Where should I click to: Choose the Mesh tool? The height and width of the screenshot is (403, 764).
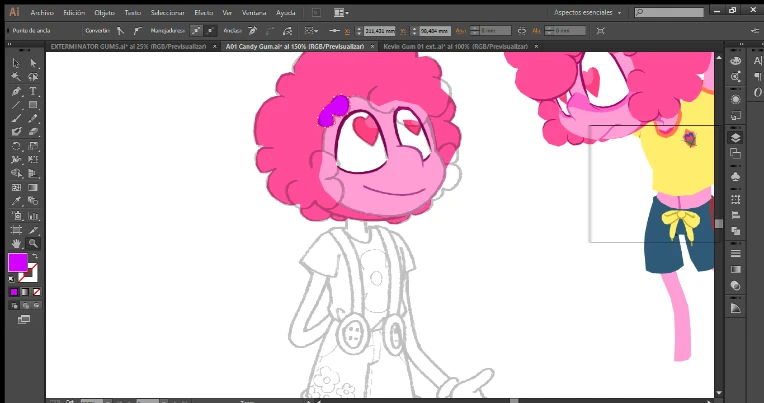[x=16, y=187]
